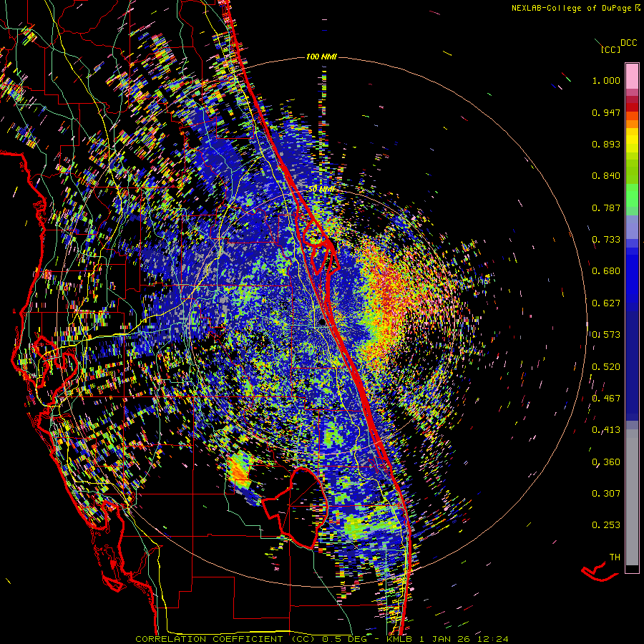The width and height of the screenshot is (644, 644).
Task: Click the 0.307 scale value
Action: click(x=606, y=494)
